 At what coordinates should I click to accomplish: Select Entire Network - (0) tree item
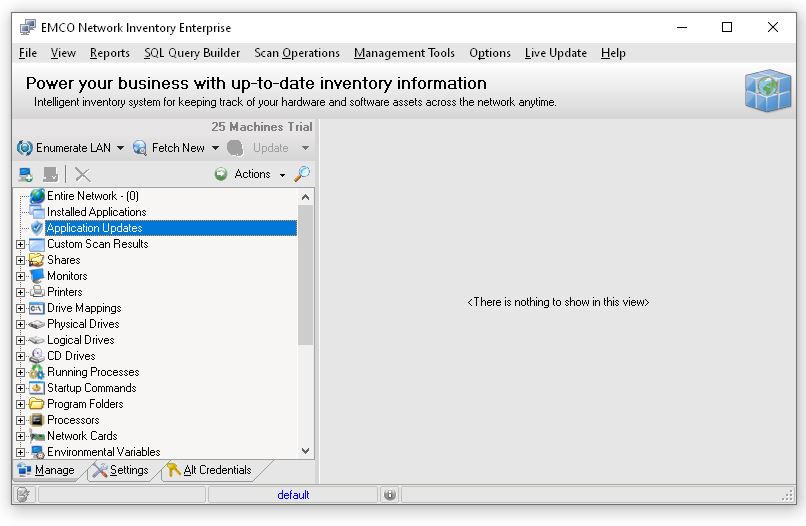(x=93, y=196)
